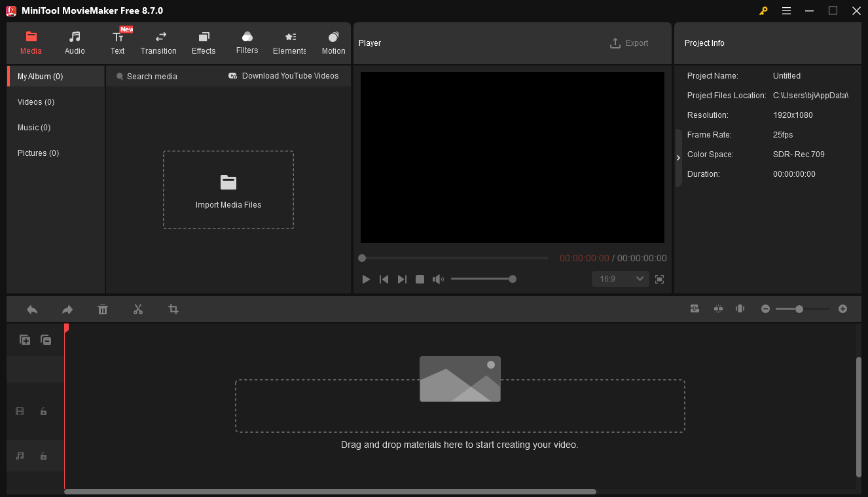Click the Color Space value SDR- Rec.709

pyautogui.click(x=799, y=155)
